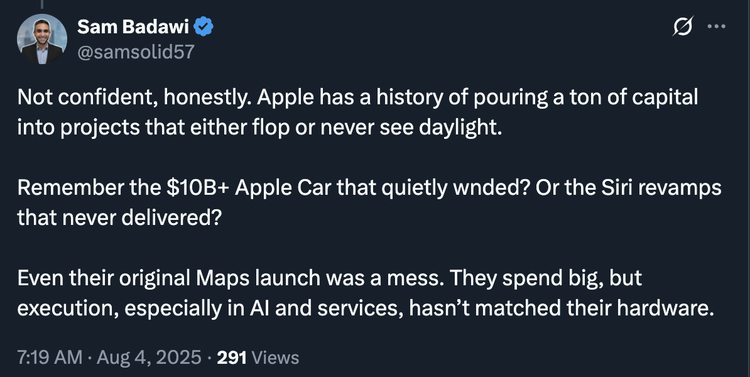Click the '$10B+' text in the tweet
750x377 pixels.
(x=198, y=188)
